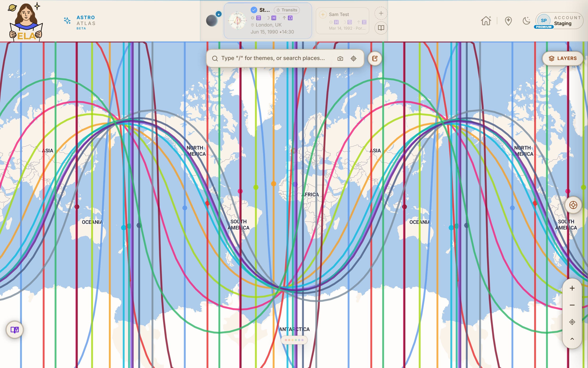
Task: Click the SP avatar circle
Action: tap(544, 20)
